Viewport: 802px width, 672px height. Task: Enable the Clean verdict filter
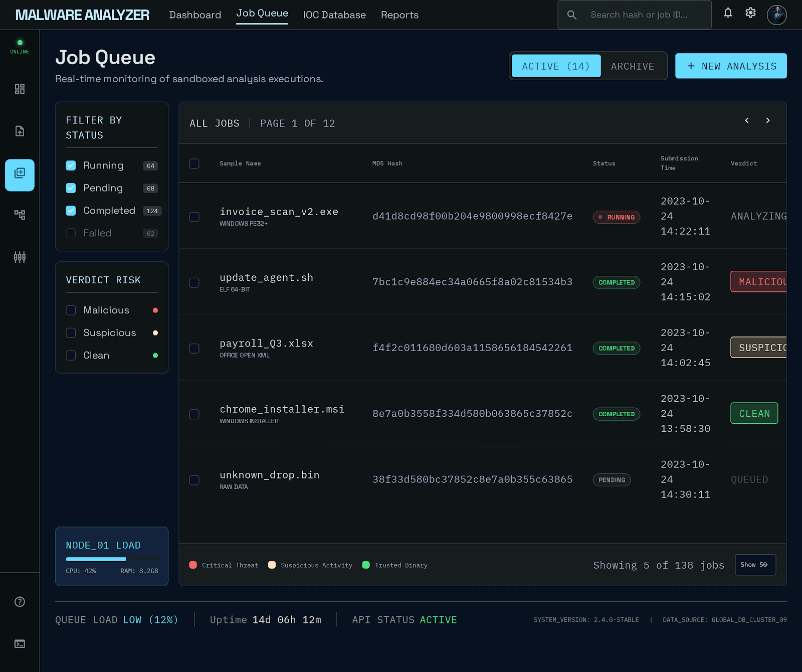[x=71, y=356]
